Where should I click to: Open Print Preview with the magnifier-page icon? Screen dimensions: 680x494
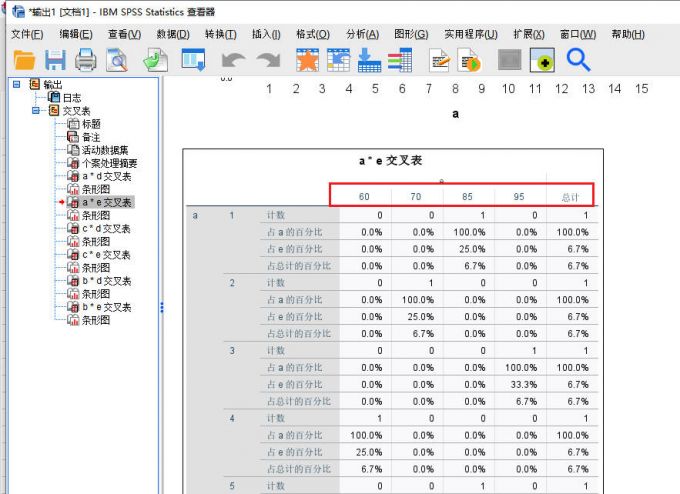(x=117, y=60)
